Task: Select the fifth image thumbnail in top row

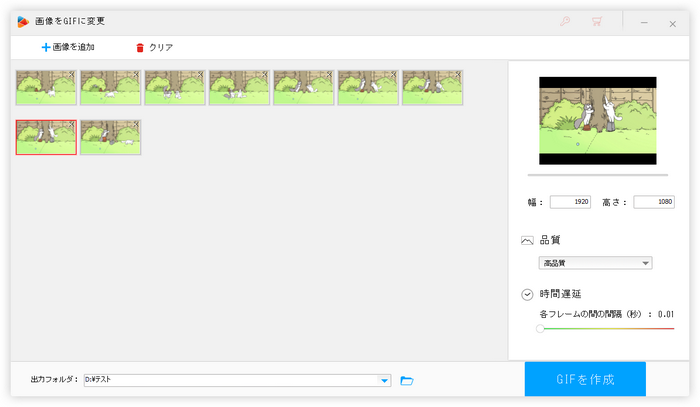Action: (x=304, y=87)
